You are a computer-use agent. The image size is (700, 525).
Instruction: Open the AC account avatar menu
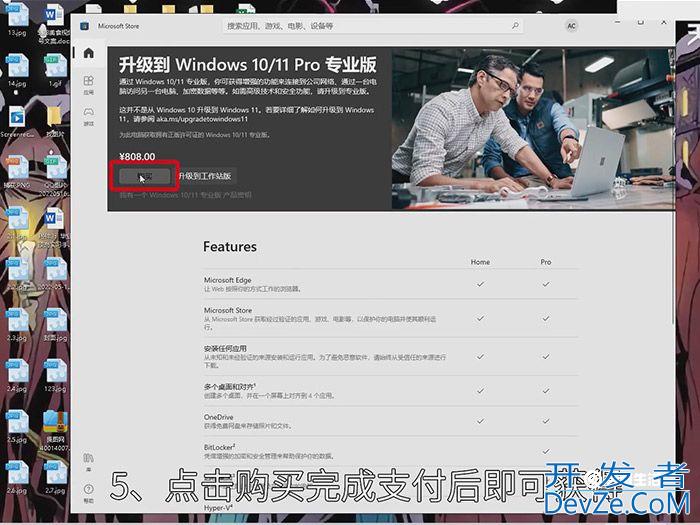tap(571, 26)
